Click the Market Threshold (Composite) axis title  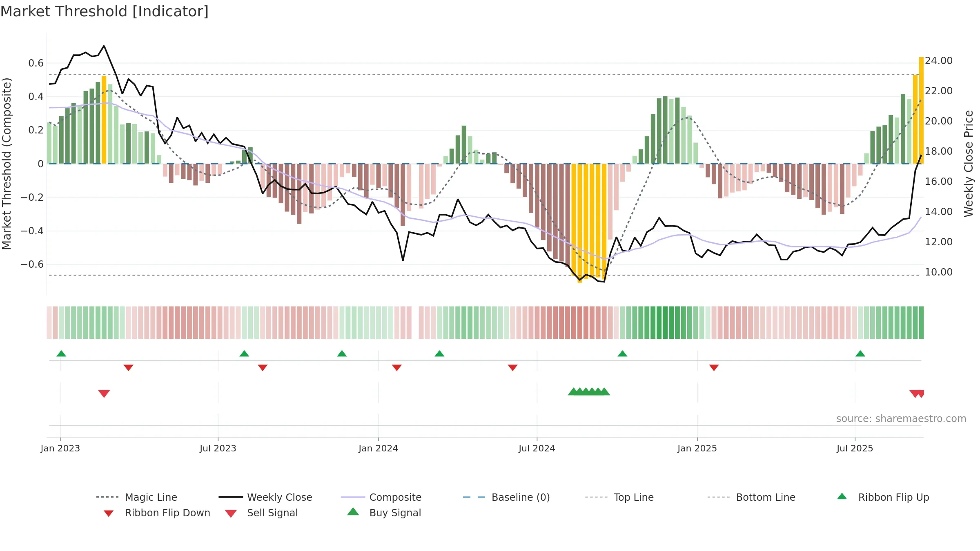point(7,163)
